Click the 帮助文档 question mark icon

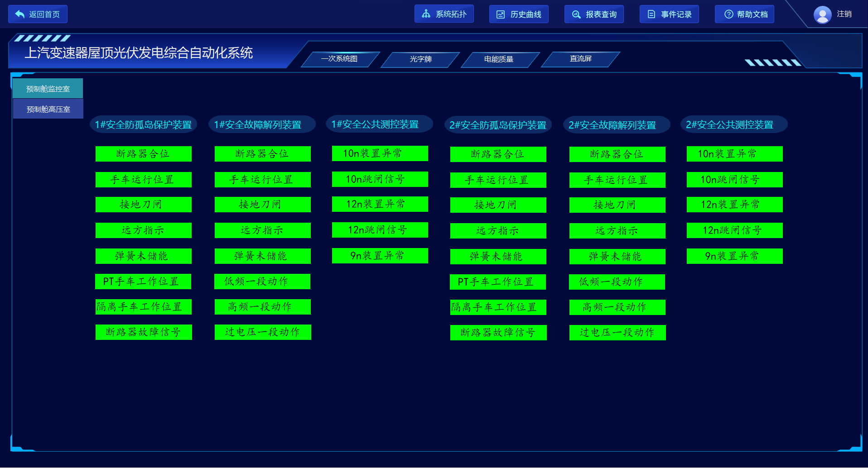(728, 14)
